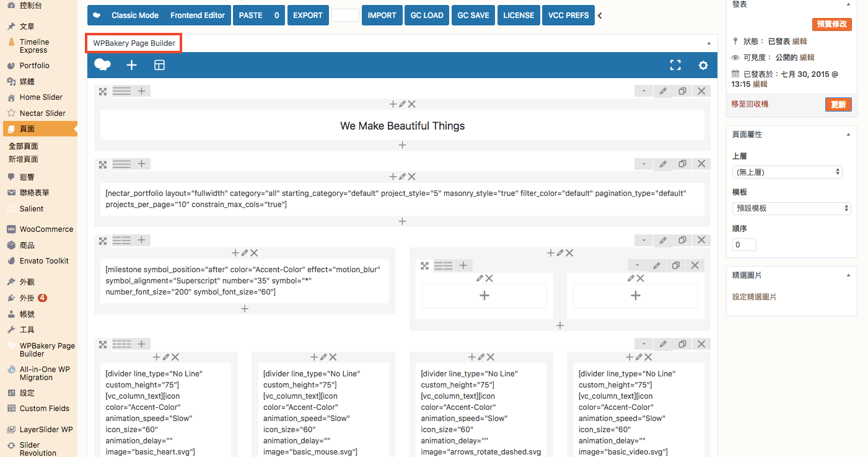Open the template 預設模板 dropdown
The width and height of the screenshot is (868, 457).
pyautogui.click(x=791, y=208)
